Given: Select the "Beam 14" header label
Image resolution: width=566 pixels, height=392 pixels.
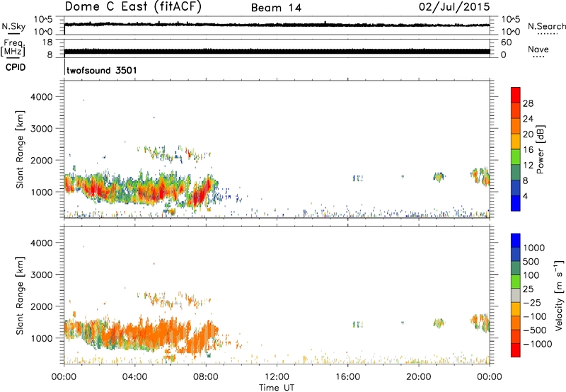Looking at the screenshot, I should [276, 8].
